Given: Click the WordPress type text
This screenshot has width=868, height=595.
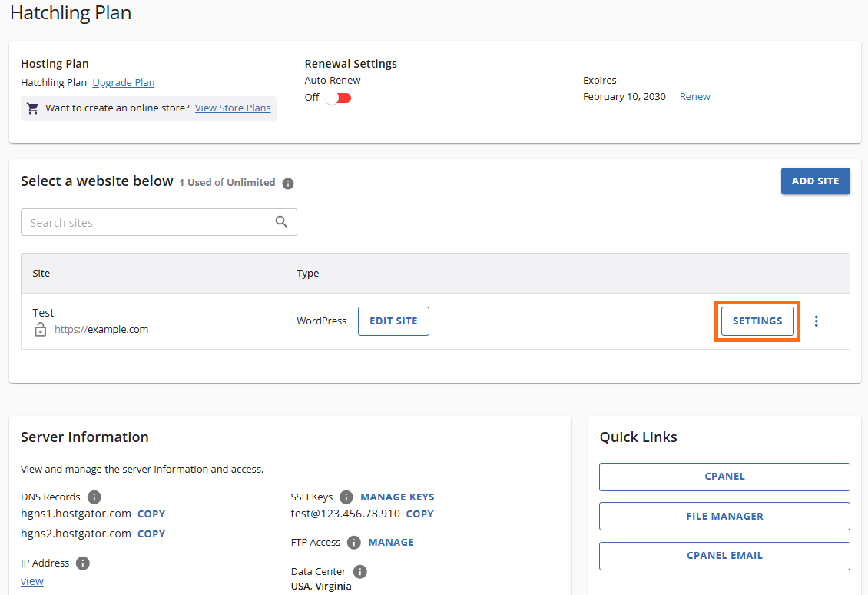Looking at the screenshot, I should tap(322, 321).
